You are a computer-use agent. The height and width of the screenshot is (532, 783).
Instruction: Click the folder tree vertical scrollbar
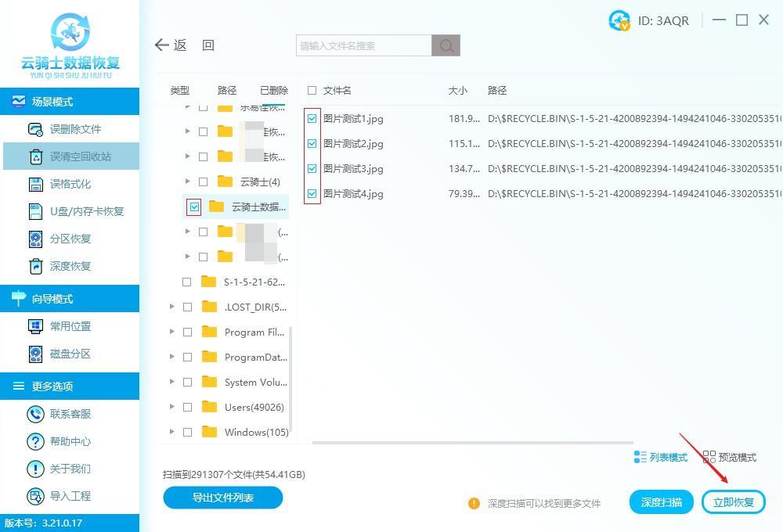(x=290, y=379)
